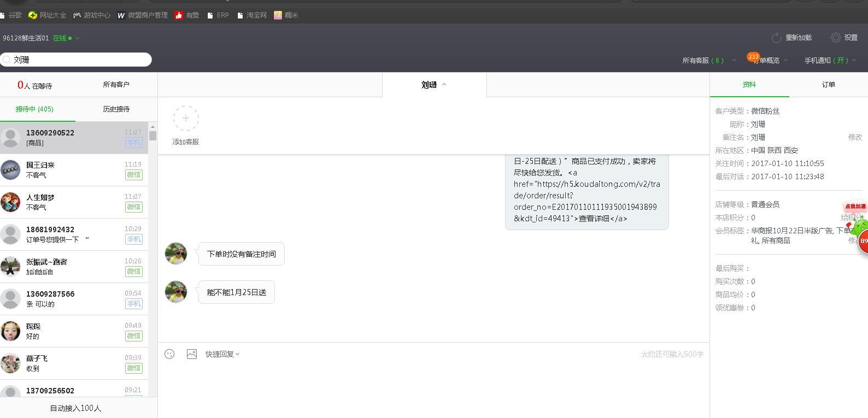
Task: Open conversation with 张振武~跑者
Action: [x=74, y=267]
